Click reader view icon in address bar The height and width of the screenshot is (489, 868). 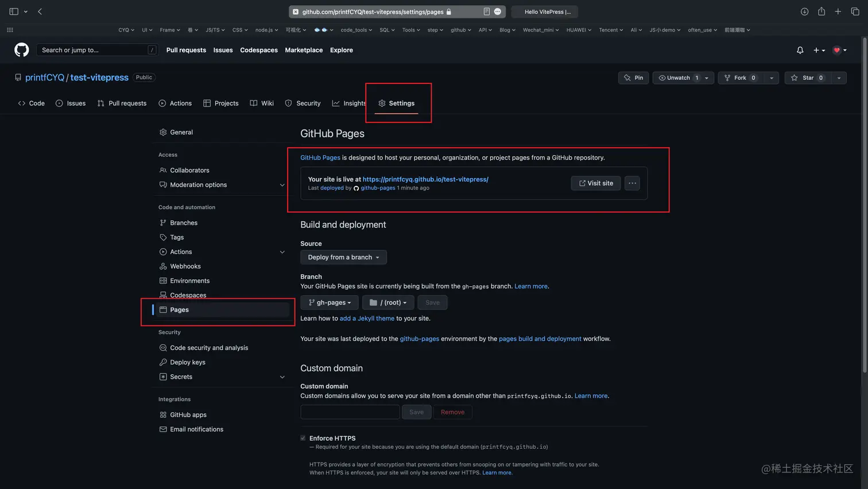[x=486, y=11]
